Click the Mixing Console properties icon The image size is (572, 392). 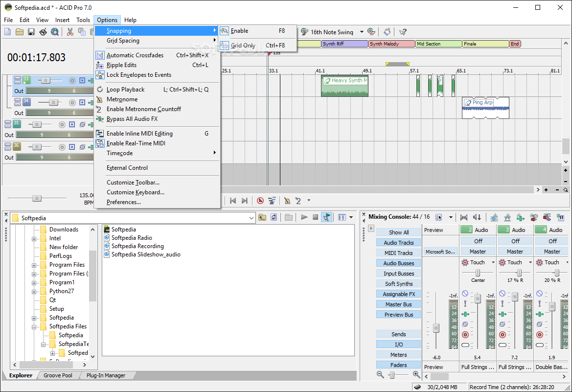click(x=439, y=217)
